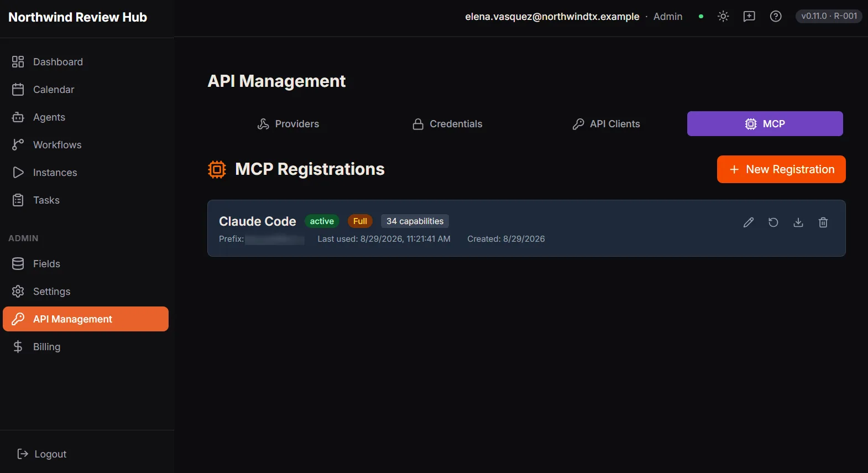
Task: Select the MCP tab
Action: (x=765, y=124)
